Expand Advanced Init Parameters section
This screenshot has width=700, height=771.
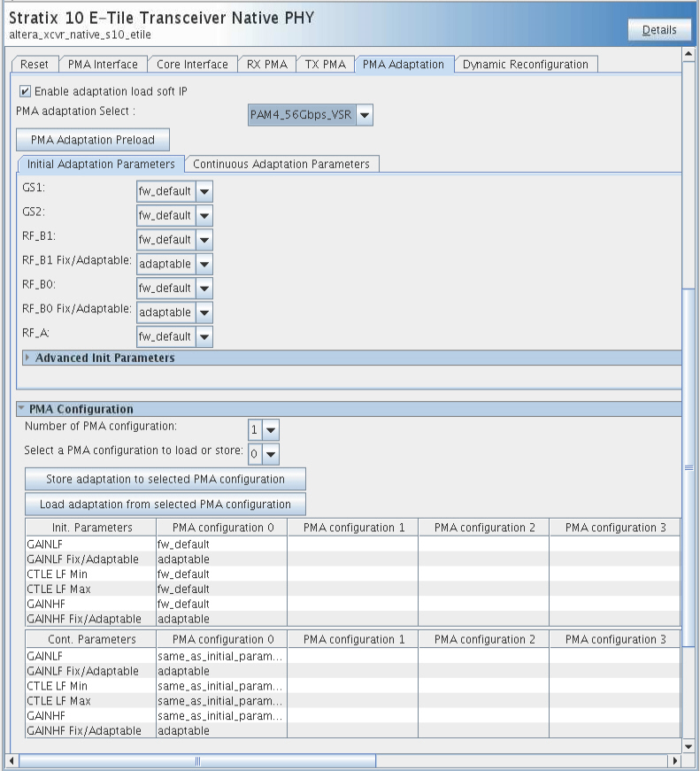point(27,358)
